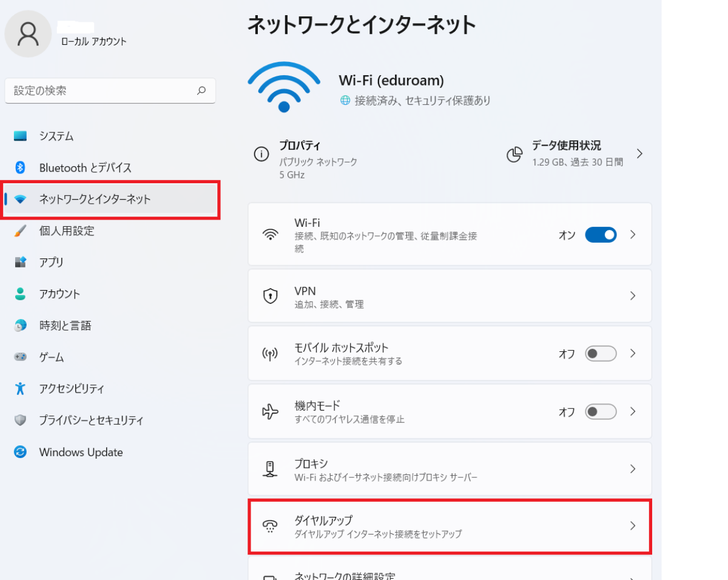The image size is (728, 580).
Task: Click the アクセシビリティ figure icon
Action: pos(21,388)
